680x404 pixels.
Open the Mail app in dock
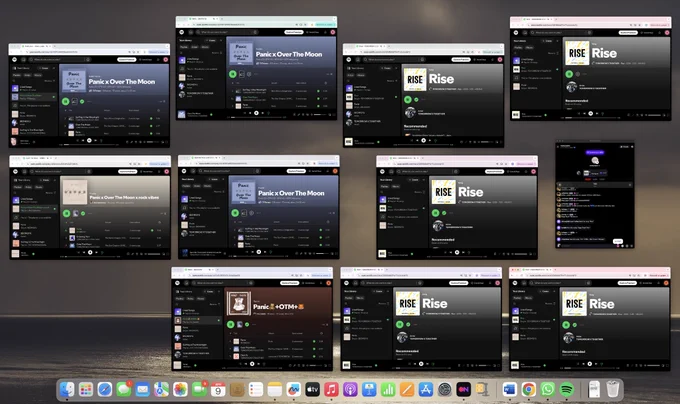[x=142, y=389]
